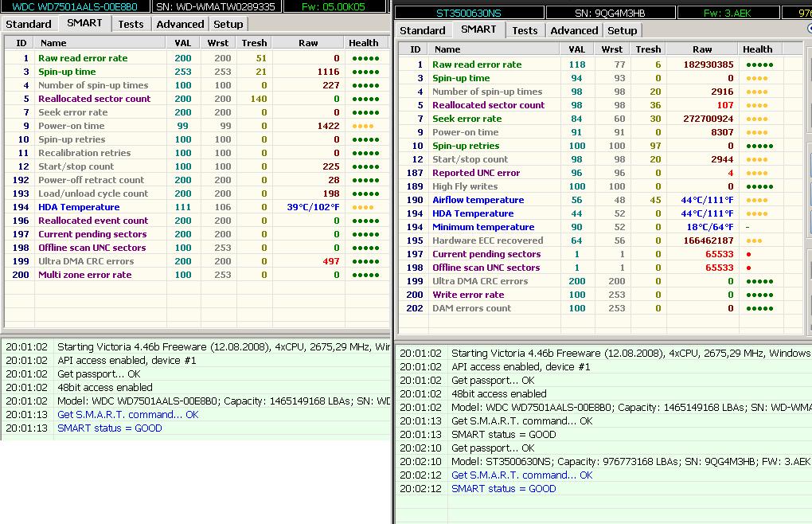This screenshot has width=812, height=524.
Task: Click Tresh column header in WDC table
Action: pyautogui.click(x=254, y=43)
